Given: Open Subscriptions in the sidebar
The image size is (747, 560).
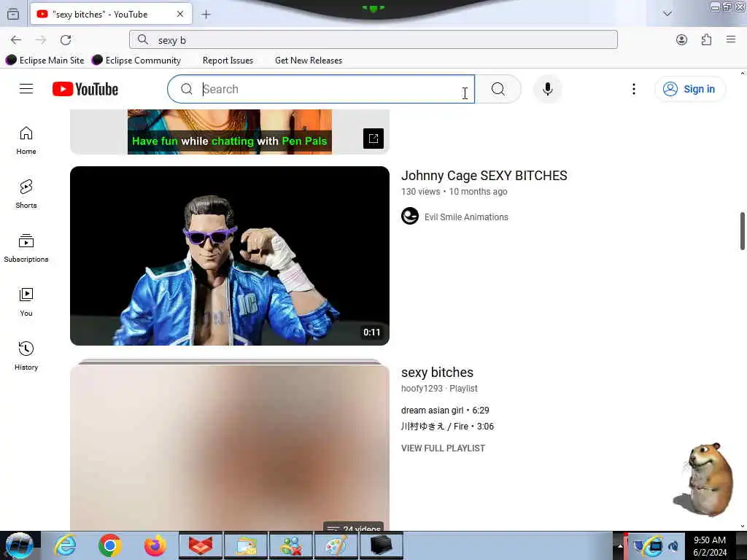Looking at the screenshot, I should tap(26, 248).
